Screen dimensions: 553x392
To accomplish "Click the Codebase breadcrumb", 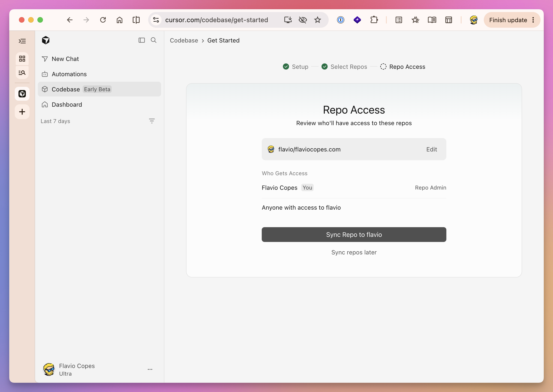I will (184, 40).
